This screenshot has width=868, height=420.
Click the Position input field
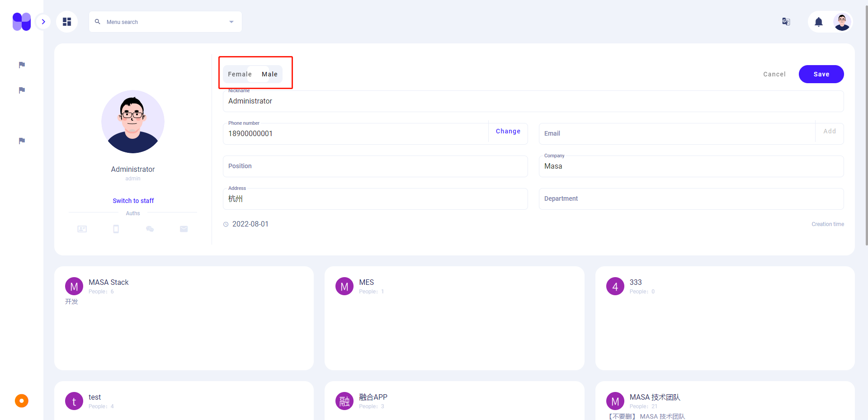point(375,166)
